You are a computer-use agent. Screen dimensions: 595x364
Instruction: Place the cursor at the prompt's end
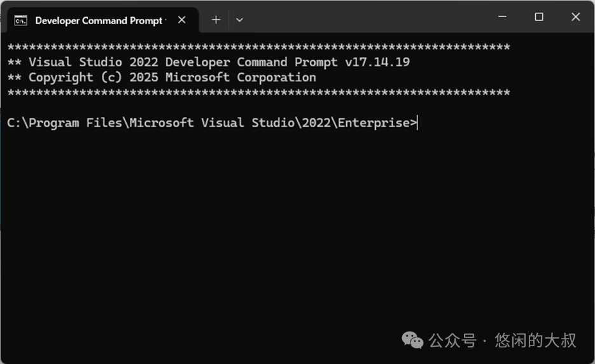417,123
